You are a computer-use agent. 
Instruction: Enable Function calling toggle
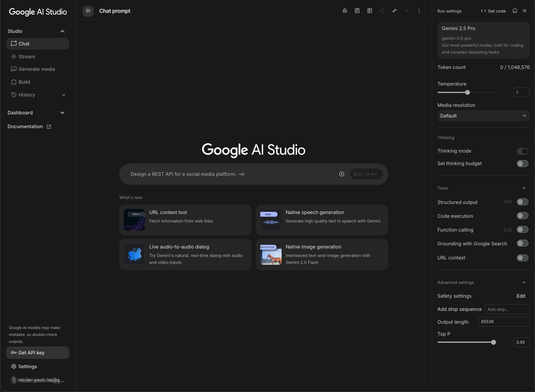(522, 229)
